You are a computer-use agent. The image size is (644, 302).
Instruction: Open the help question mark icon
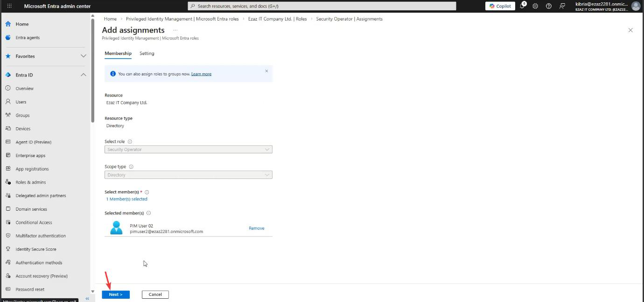(x=549, y=6)
